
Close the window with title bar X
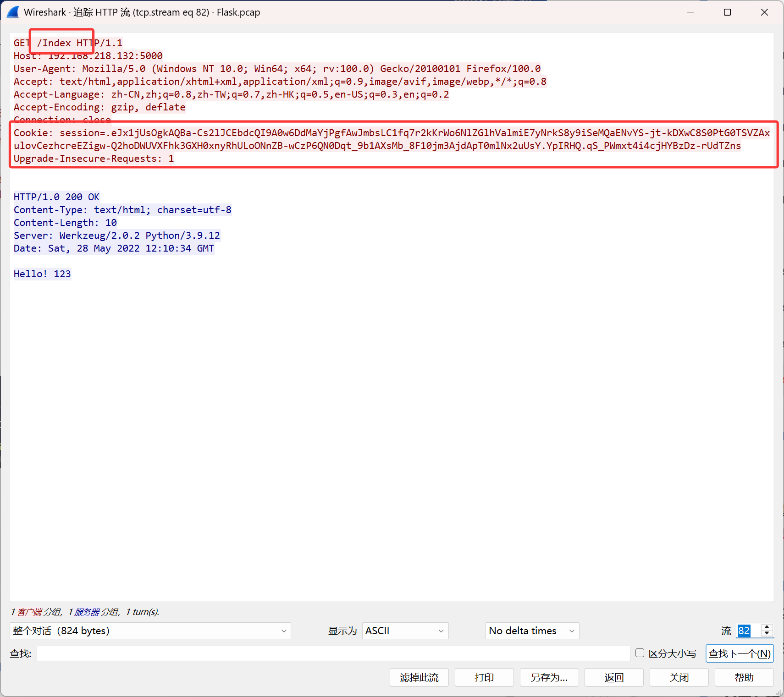(764, 12)
